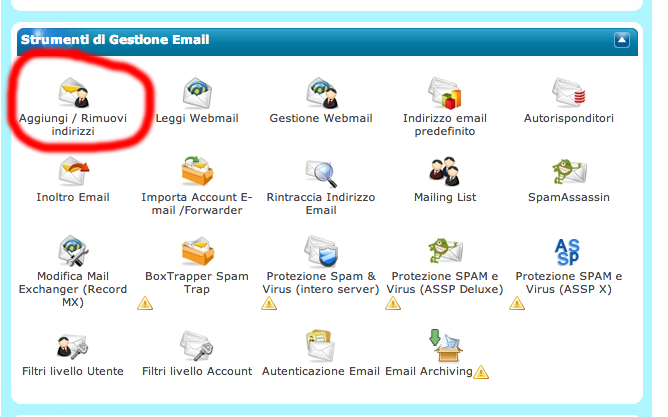The height and width of the screenshot is (417, 668).
Task: Collapse the Strumenti di Gestione Email panel
Action: (622, 41)
